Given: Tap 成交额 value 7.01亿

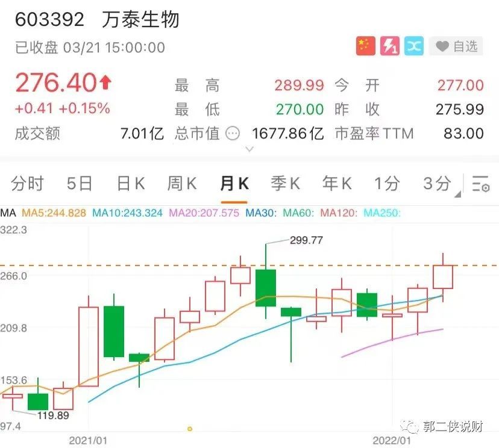Looking at the screenshot, I should point(142,134).
